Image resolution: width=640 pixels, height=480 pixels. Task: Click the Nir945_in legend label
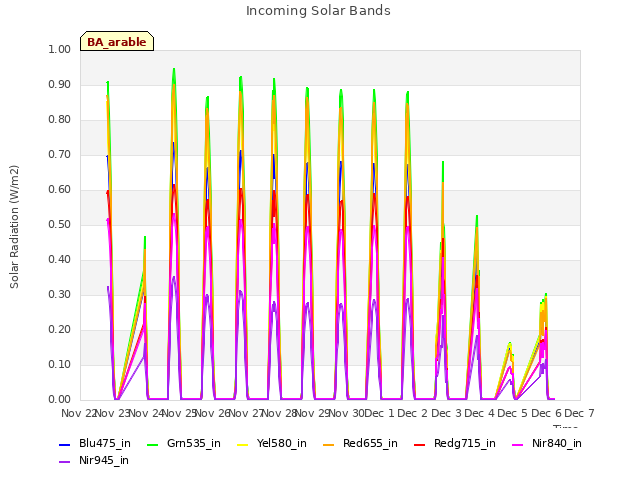(x=104, y=460)
